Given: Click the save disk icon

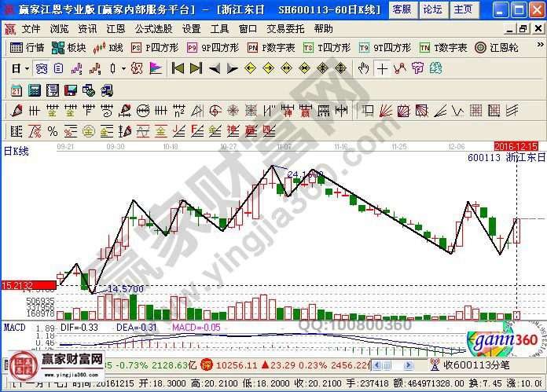Looking at the screenshot, I should 69,90.
